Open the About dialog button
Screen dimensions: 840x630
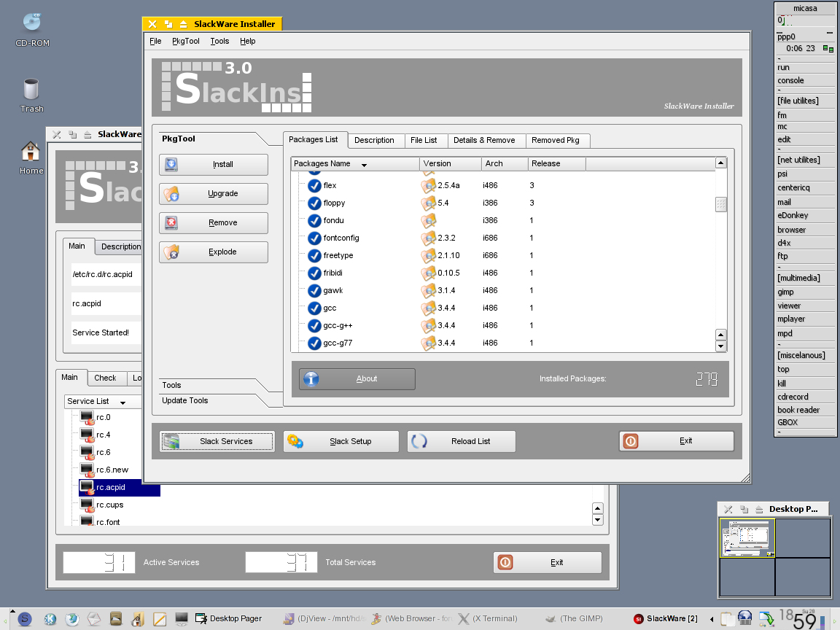pyautogui.click(x=357, y=378)
